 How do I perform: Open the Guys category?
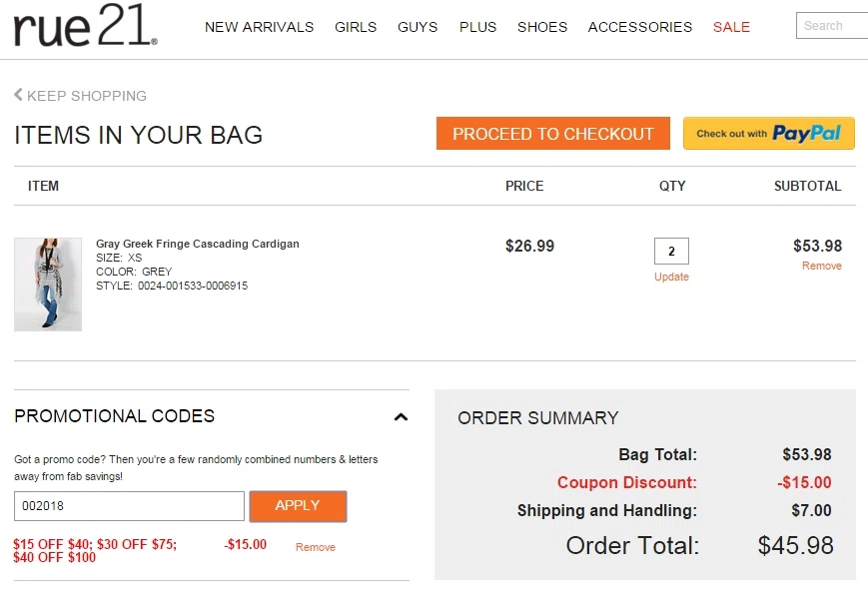418,27
